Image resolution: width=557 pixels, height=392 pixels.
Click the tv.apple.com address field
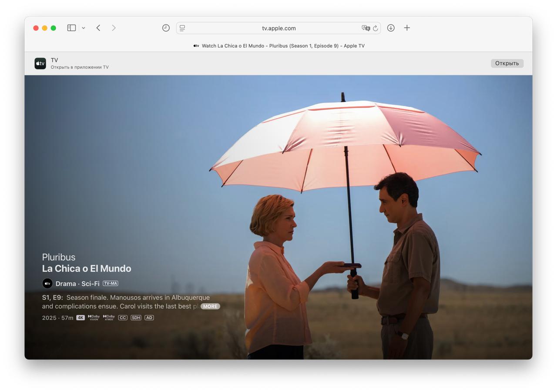click(278, 28)
